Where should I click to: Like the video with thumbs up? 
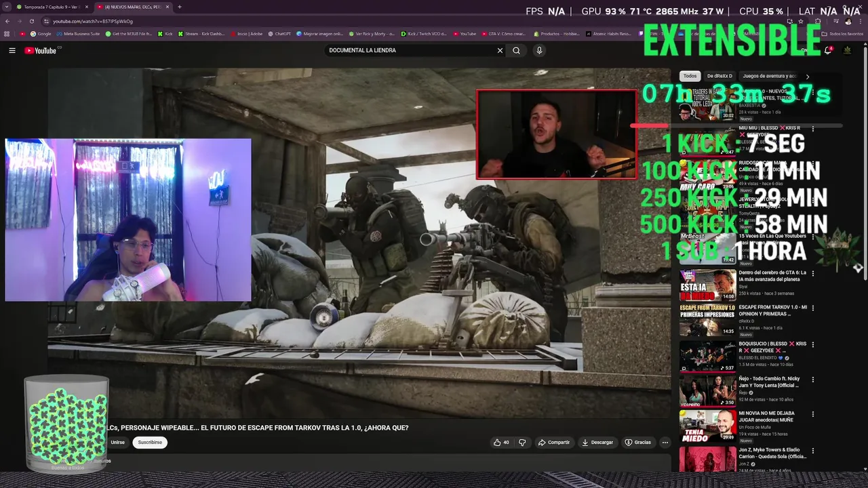[501, 442]
